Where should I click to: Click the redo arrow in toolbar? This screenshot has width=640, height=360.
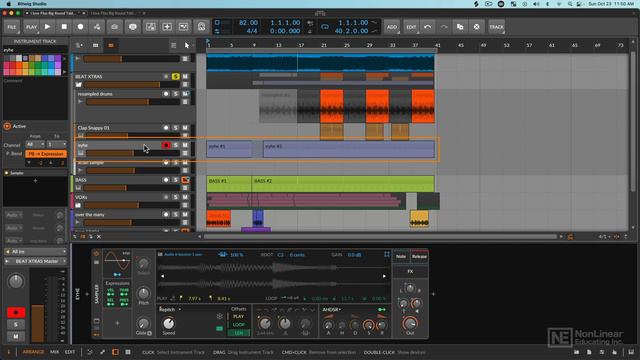tap(444, 27)
